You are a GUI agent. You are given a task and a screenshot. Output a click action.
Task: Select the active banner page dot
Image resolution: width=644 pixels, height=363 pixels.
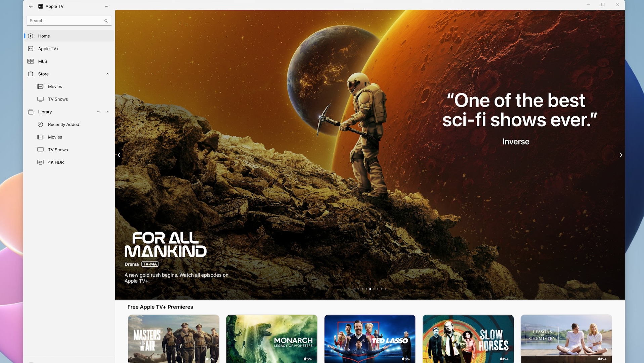370,289
